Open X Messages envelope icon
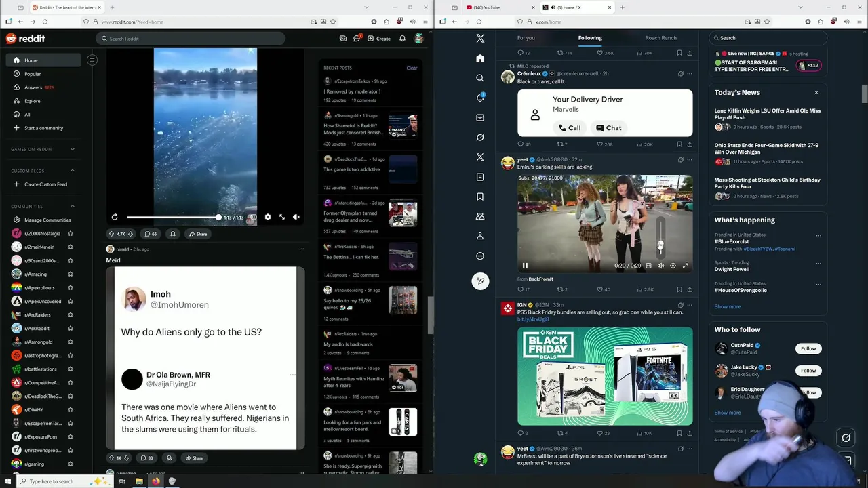Viewport: 868px width, 488px height. point(480,117)
